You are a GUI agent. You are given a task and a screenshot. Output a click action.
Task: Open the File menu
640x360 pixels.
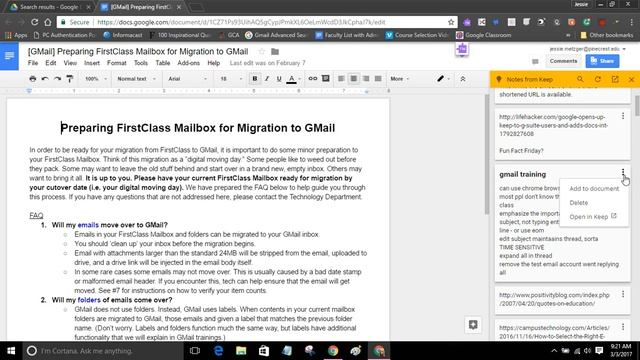(33, 63)
